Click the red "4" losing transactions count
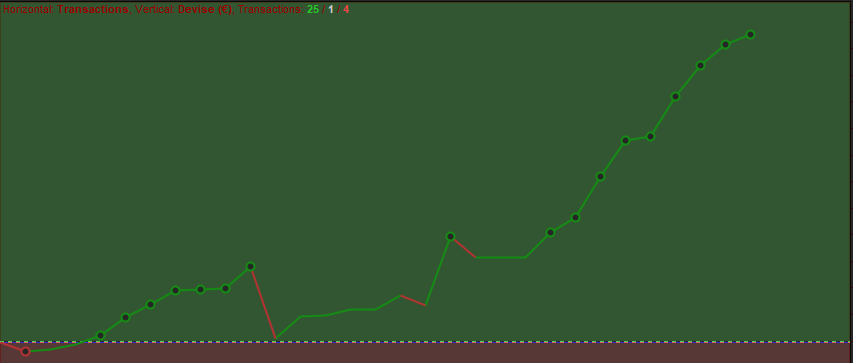 pyautogui.click(x=346, y=9)
